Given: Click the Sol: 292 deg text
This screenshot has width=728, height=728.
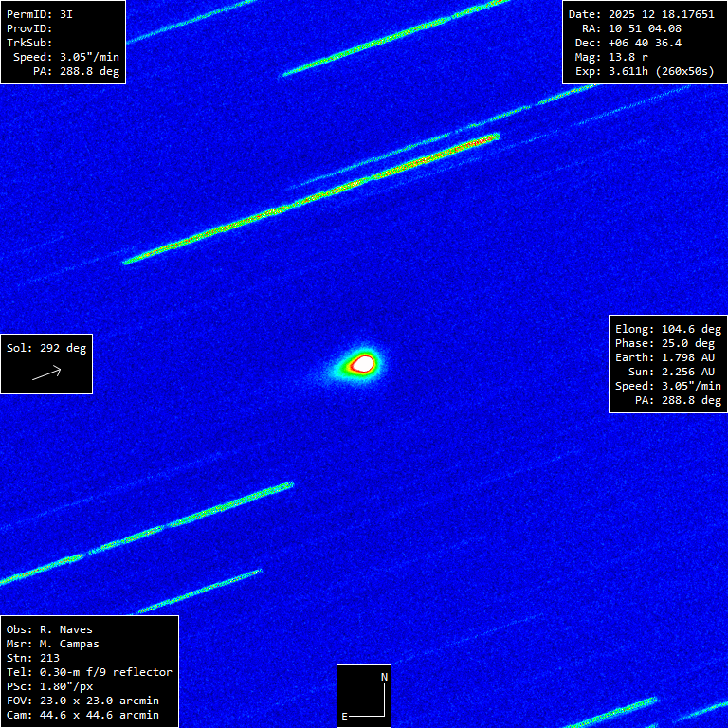Looking at the screenshot, I should [x=46, y=348].
